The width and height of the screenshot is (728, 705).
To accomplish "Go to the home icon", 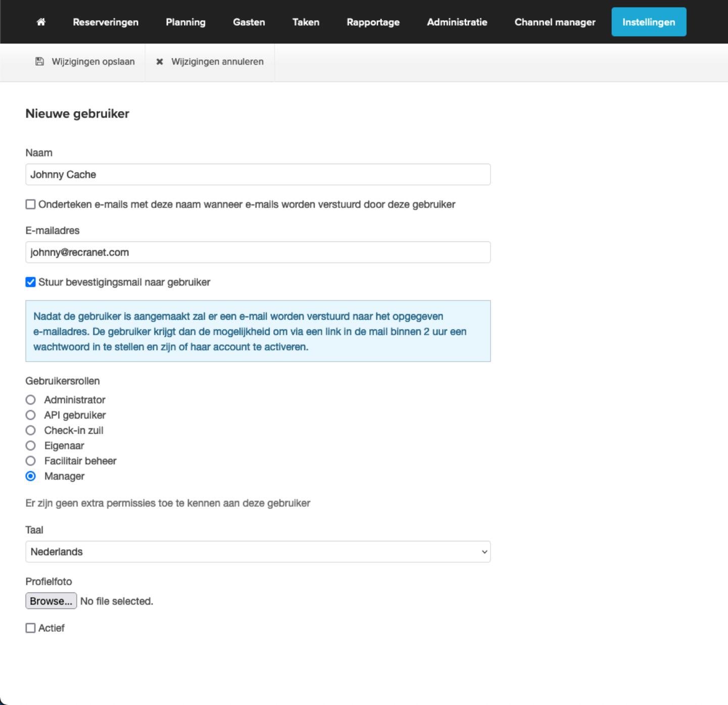I will coord(41,22).
